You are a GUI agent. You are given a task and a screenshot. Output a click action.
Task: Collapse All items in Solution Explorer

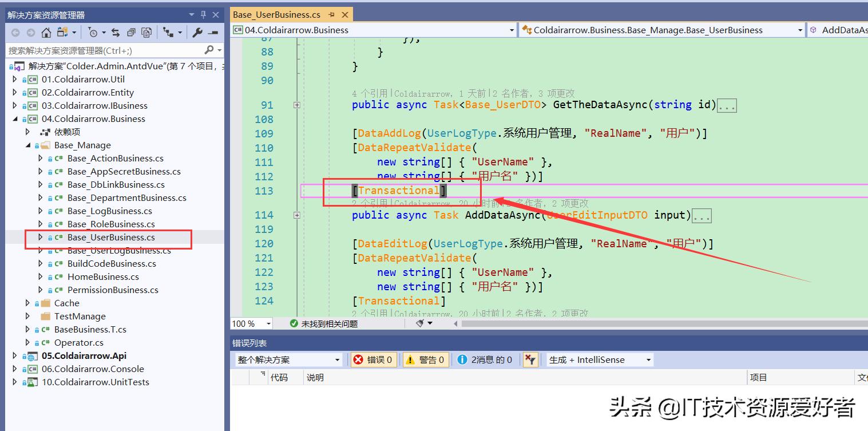132,32
